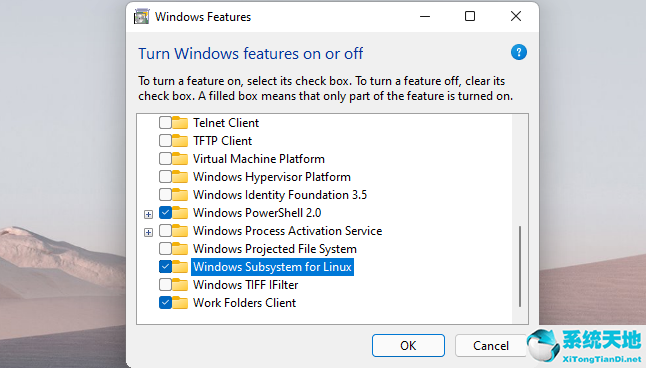Click the Windows Projected File System folder icon

click(180, 249)
